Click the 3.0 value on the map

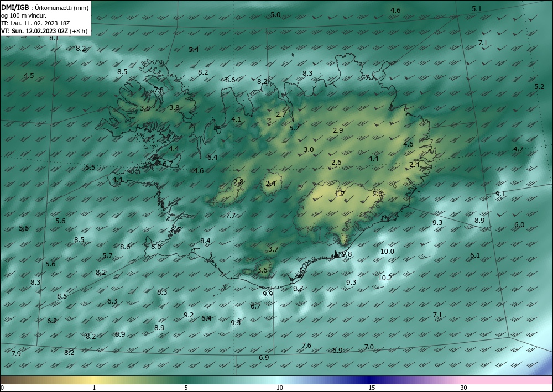[309, 150]
